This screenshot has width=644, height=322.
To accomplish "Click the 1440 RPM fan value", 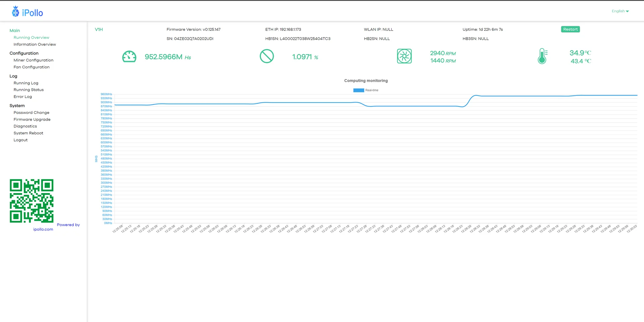I will point(443,61).
